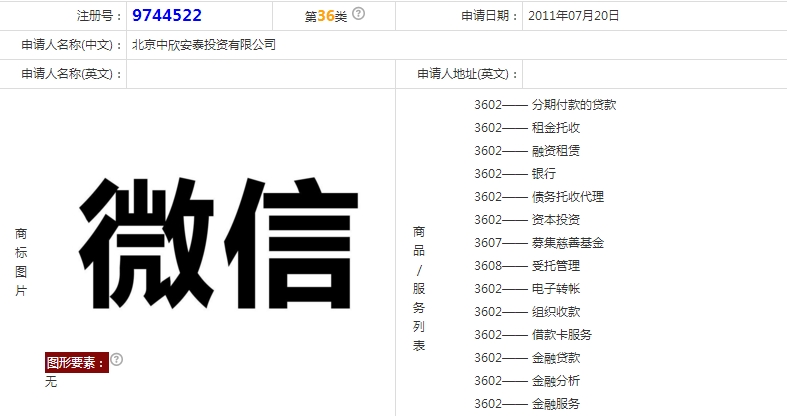Select the 注册号 field label
Viewport: 787px width, 416px height.
point(99,16)
